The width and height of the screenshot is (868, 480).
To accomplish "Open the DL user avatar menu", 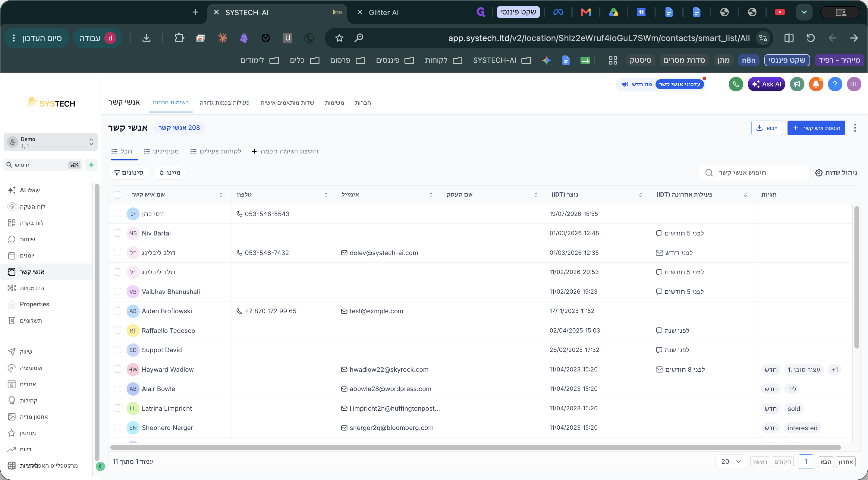I will coord(854,84).
